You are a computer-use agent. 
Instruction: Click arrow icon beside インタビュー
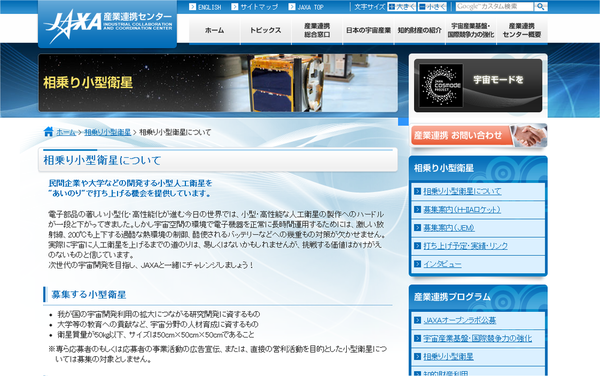pyautogui.click(x=417, y=264)
